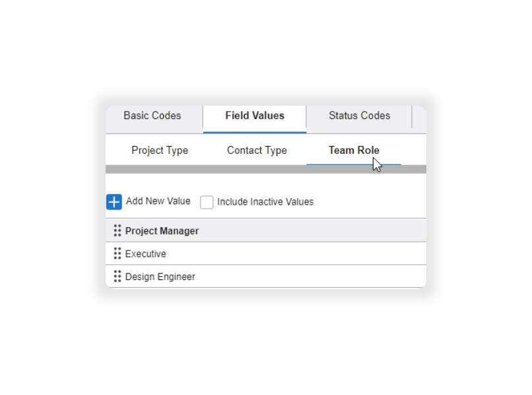The image size is (532, 395).
Task: Click the drag handle next to Executive
Action: click(x=117, y=254)
